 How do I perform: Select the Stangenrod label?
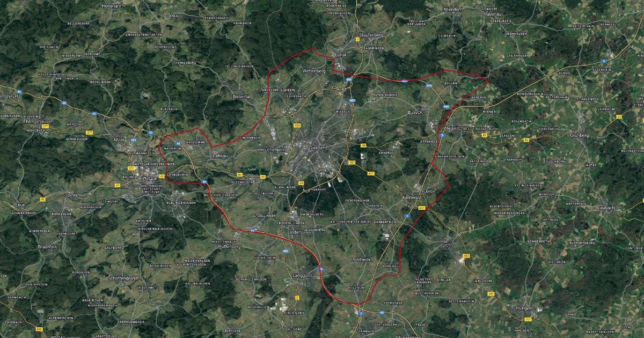tap(588, 99)
